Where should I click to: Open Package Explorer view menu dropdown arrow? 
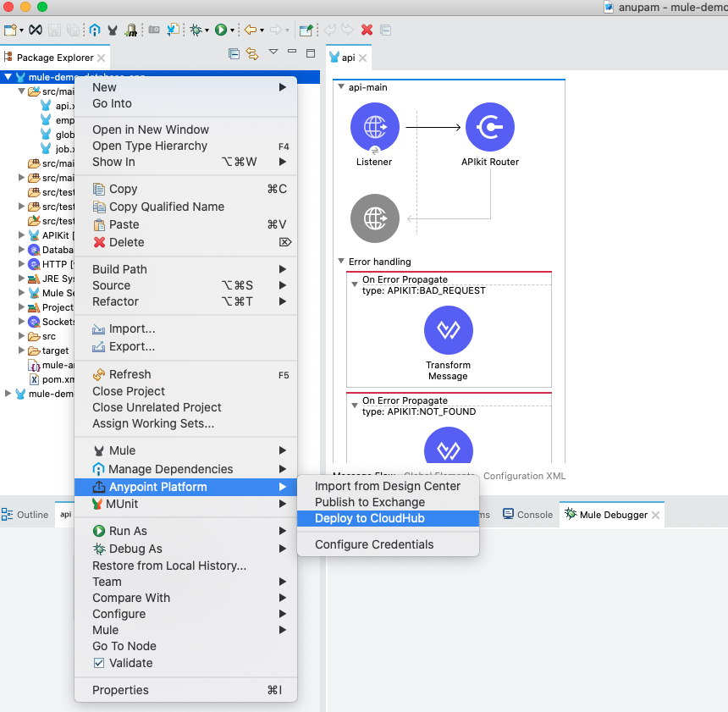[273, 52]
